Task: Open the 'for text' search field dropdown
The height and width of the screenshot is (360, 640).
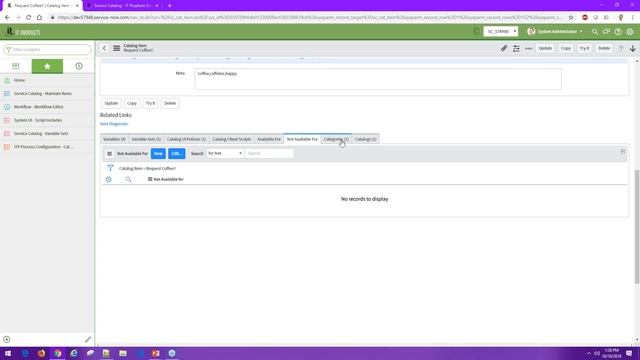Action: click(x=225, y=153)
